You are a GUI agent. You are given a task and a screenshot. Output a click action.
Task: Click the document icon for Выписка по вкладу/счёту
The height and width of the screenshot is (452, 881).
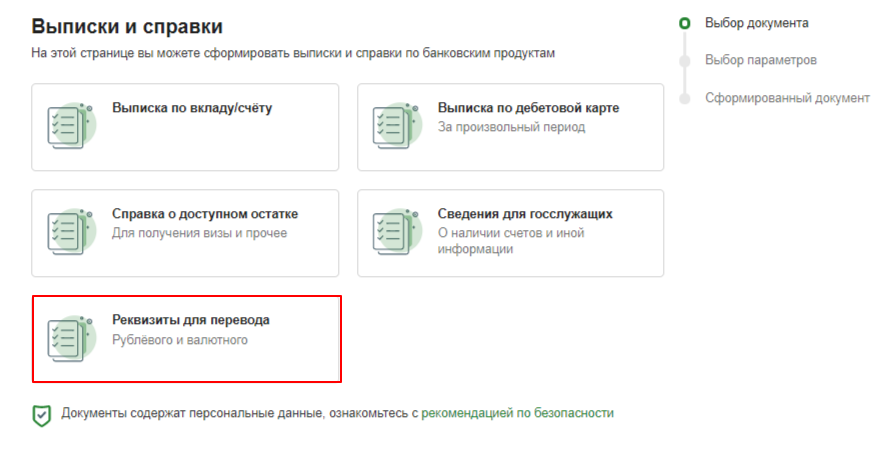click(70, 126)
